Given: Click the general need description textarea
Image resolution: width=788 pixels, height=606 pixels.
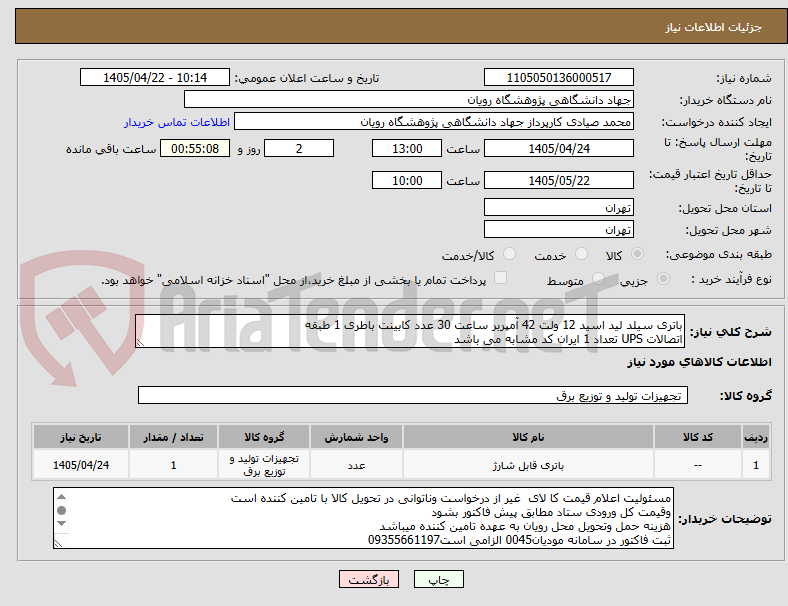Looking at the screenshot, I should (410, 331).
